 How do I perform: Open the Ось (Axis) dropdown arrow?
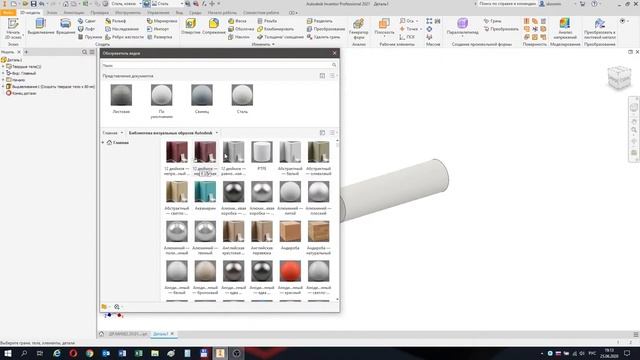[x=417, y=21]
